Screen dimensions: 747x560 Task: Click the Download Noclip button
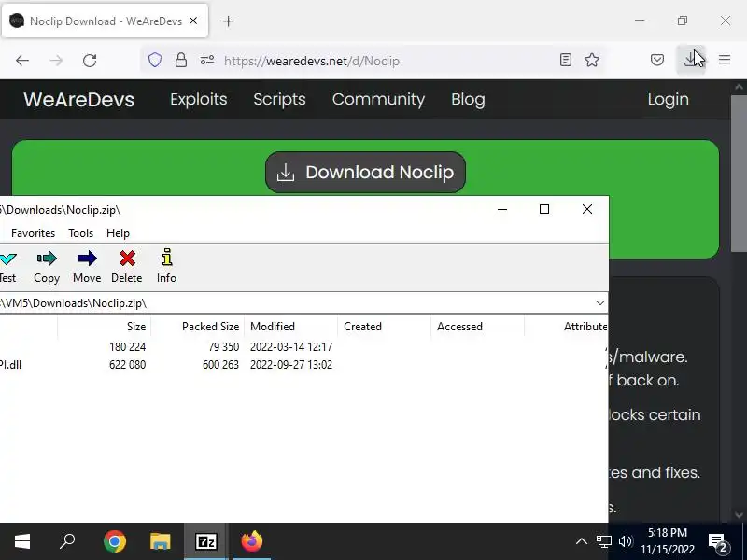point(365,173)
